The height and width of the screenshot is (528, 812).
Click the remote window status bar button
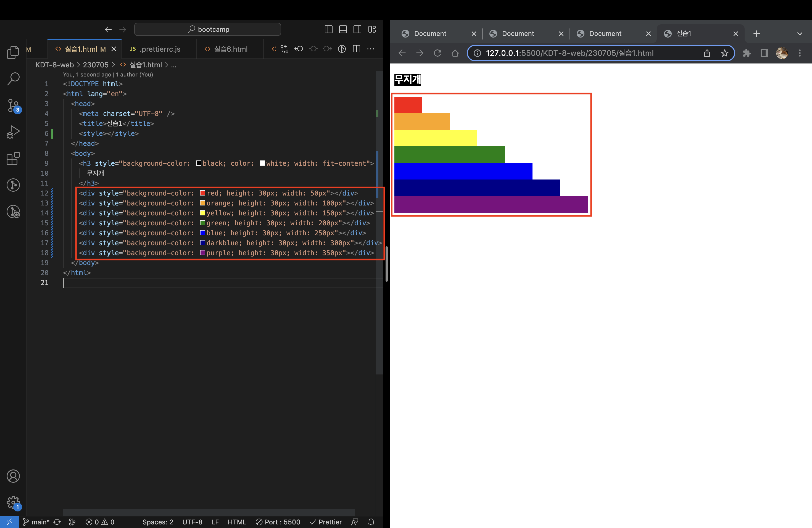pos(9,522)
